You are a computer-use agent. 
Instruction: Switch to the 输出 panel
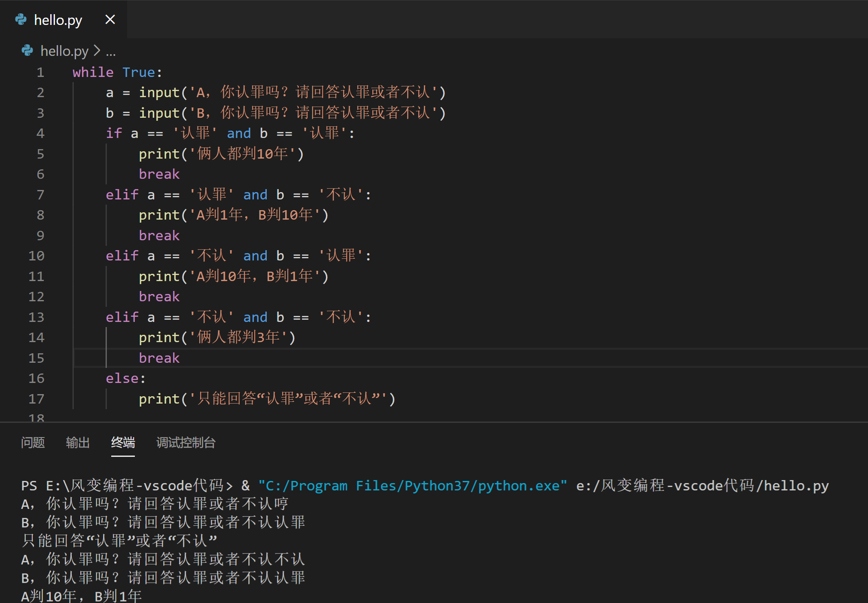(78, 443)
